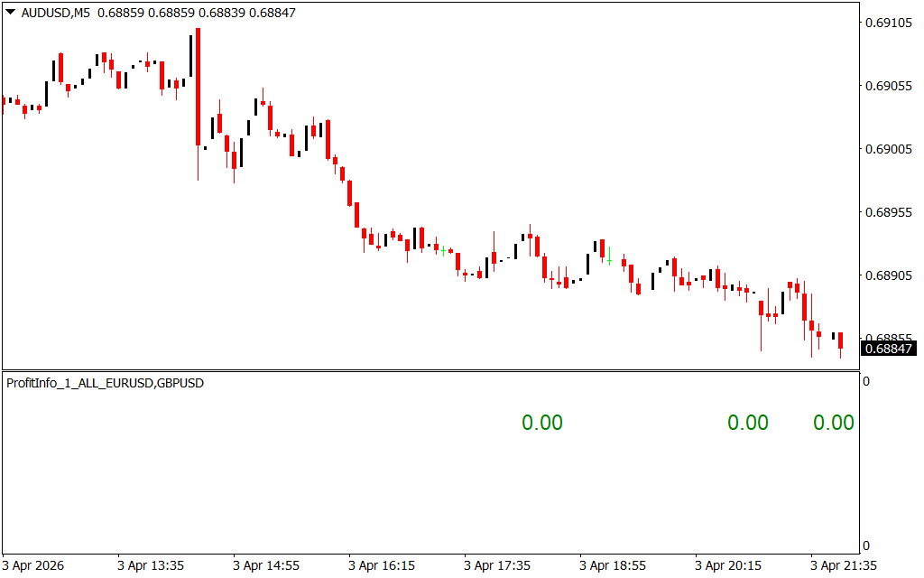Click the ProfitInfo_1_ALL_EURUSD,GBPUSD indicator label
This screenshot has height=578, width=924.
click(106, 383)
